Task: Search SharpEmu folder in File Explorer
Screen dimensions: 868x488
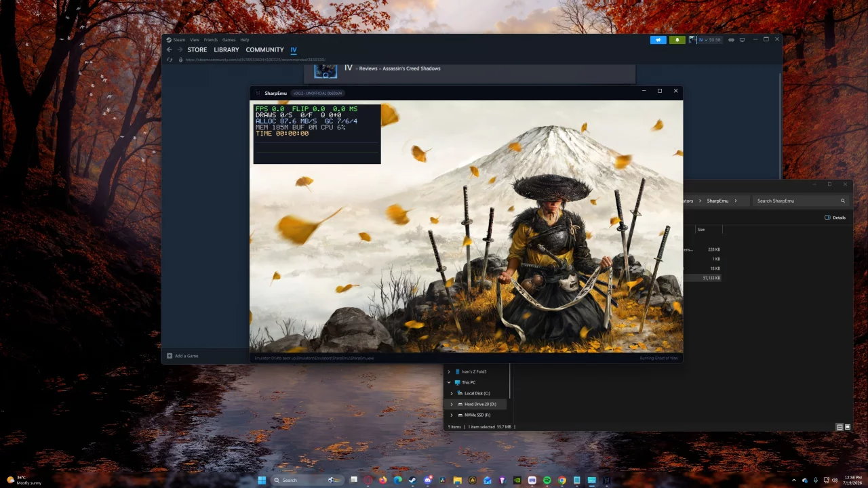Action: [x=800, y=201]
